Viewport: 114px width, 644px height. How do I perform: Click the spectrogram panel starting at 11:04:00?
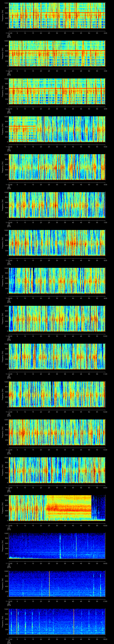click(x=57, y=129)
